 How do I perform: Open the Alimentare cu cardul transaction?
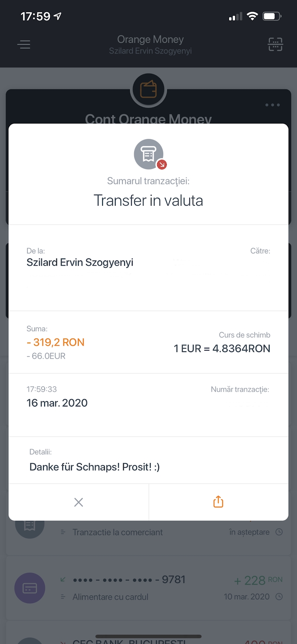click(x=111, y=597)
